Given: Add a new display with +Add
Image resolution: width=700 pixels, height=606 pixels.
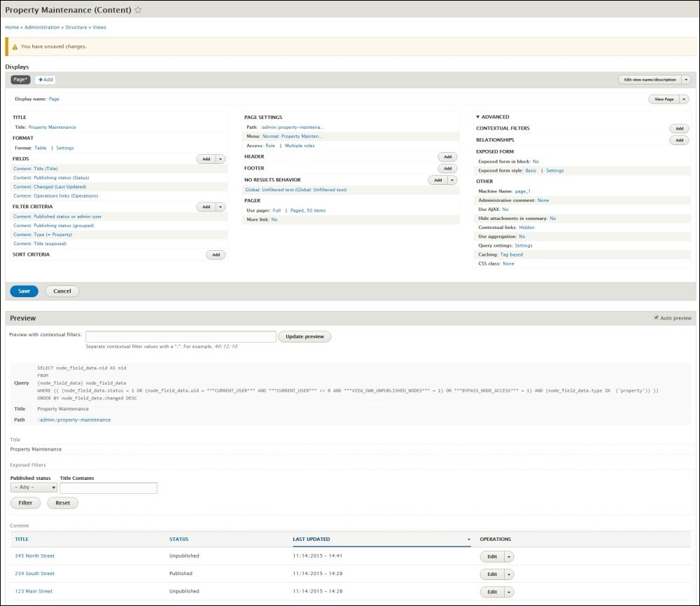Looking at the screenshot, I should (x=45, y=80).
